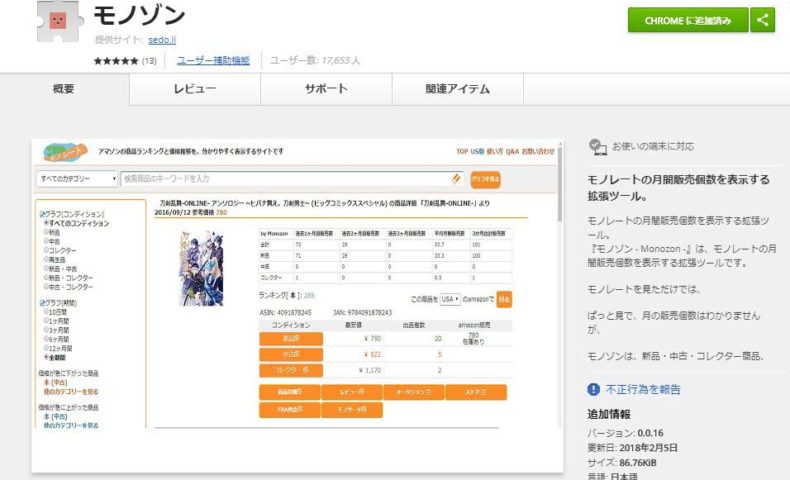Click the orange 新品 condition button

click(x=291, y=338)
